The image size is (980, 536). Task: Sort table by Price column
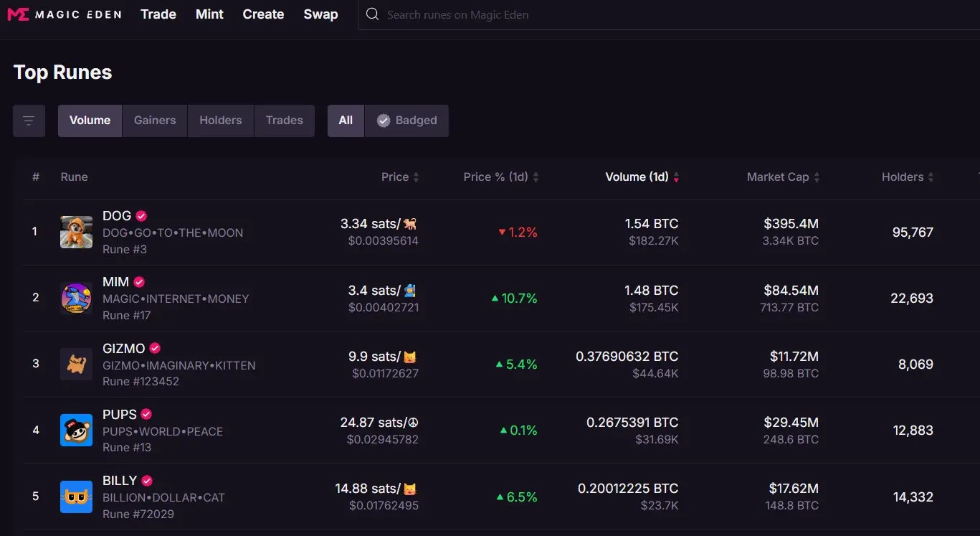[400, 177]
